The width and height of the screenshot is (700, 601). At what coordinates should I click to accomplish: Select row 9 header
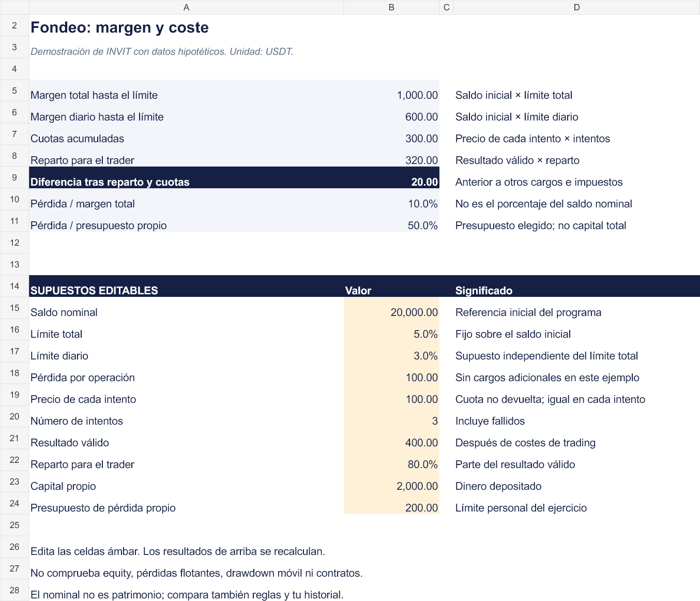tap(14, 177)
